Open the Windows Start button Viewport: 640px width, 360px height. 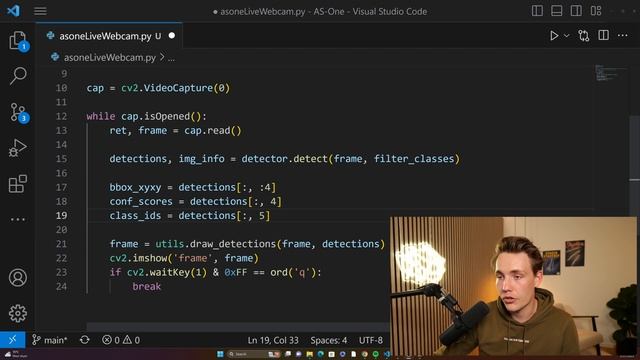point(220,354)
